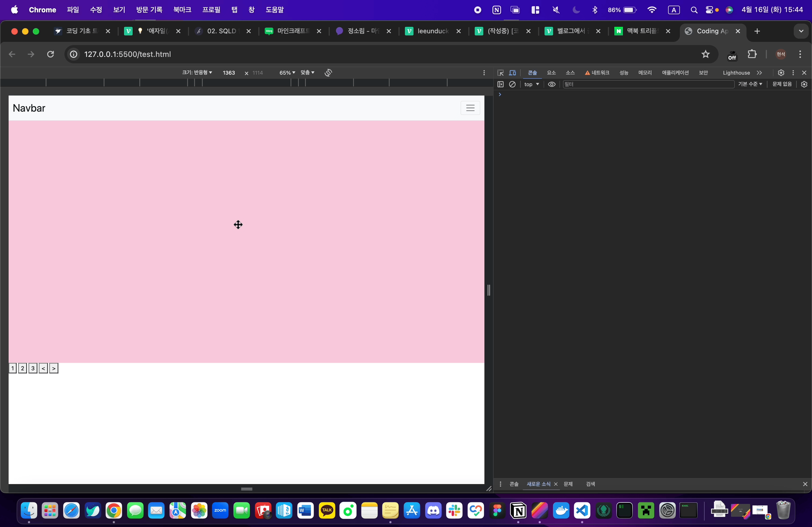Open the top JavaScript context dropdown

pos(531,84)
